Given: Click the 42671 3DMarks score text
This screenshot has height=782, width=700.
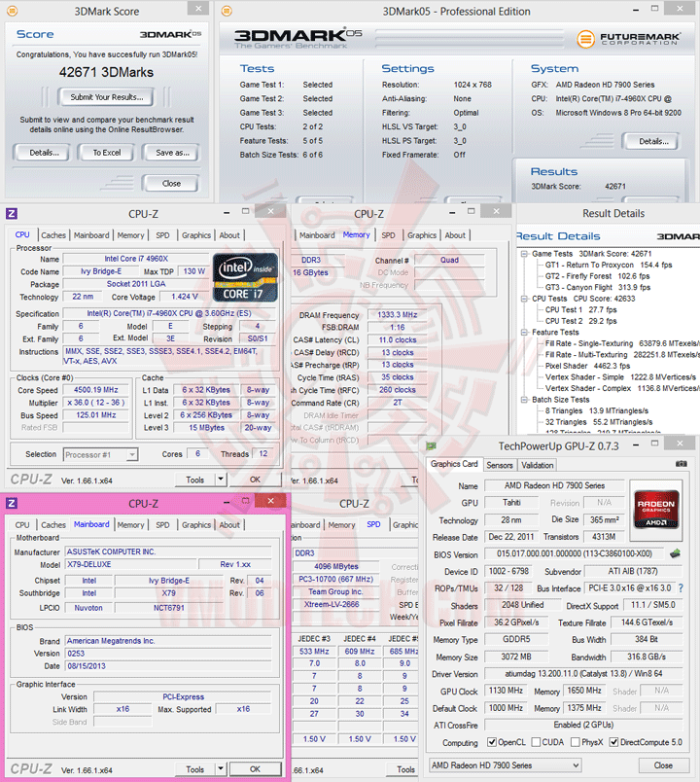Looking at the screenshot, I should (x=106, y=72).
